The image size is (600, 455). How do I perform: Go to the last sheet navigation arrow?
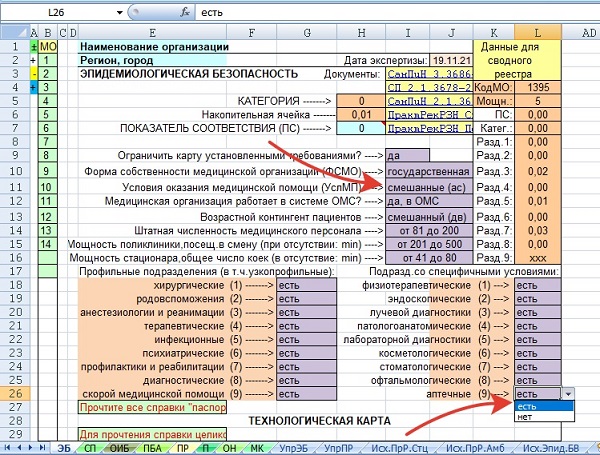click(42, 447)
